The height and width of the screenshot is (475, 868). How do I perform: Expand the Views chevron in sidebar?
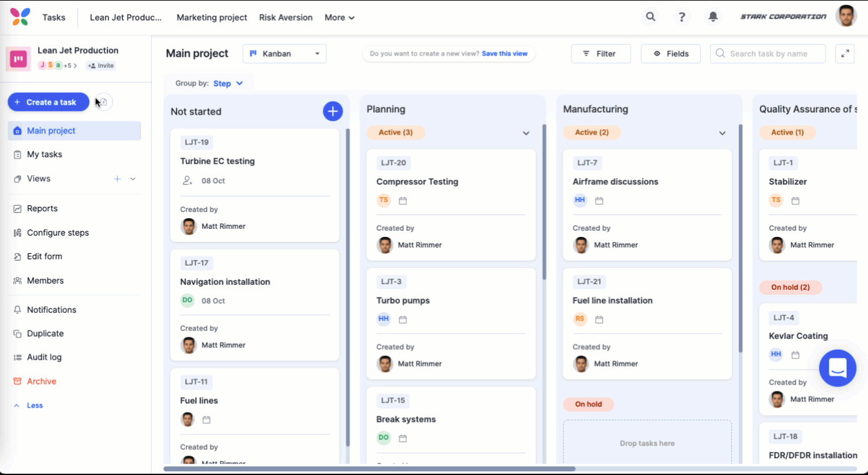(x=133, y=179)
